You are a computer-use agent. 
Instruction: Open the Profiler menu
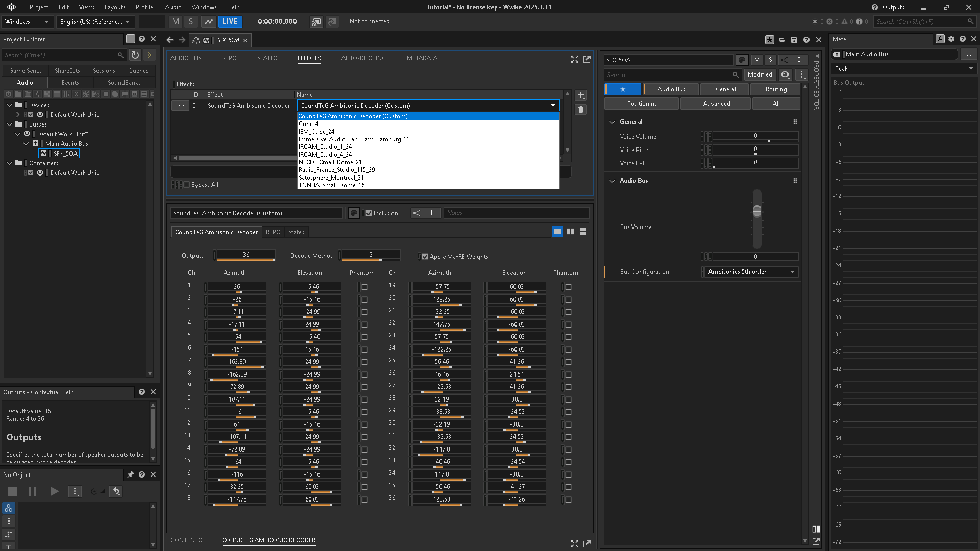coord(145,7)
